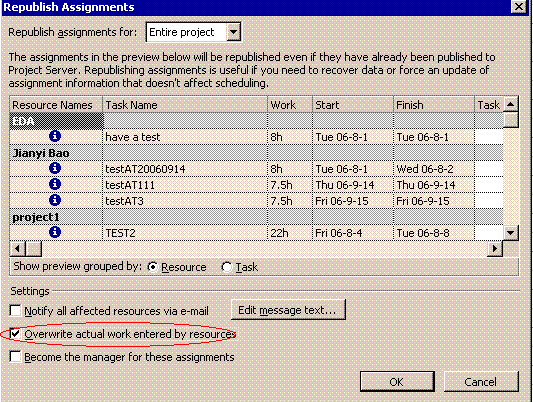
Task: Click Cancel to dismiss dialog
Action: (x=481, y=382)
